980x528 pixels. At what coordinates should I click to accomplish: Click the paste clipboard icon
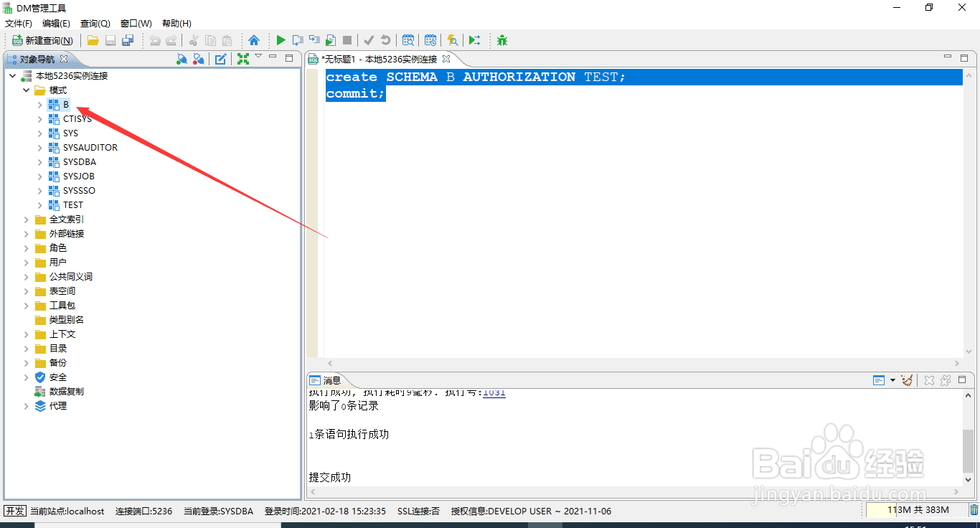[227, 41]
